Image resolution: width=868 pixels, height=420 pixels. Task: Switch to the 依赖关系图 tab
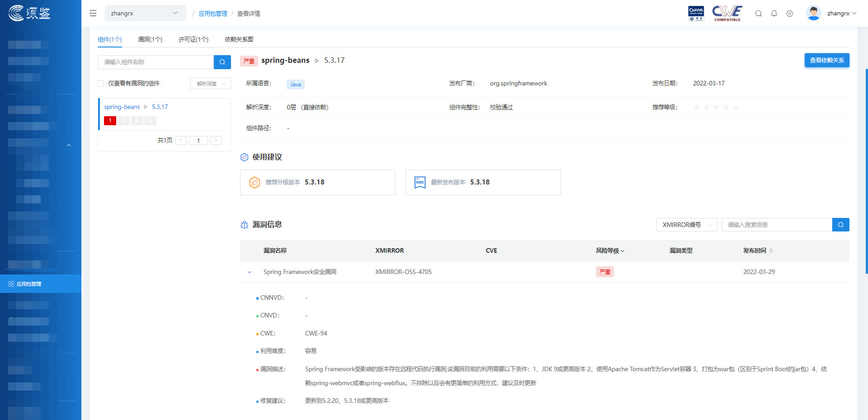239,39
